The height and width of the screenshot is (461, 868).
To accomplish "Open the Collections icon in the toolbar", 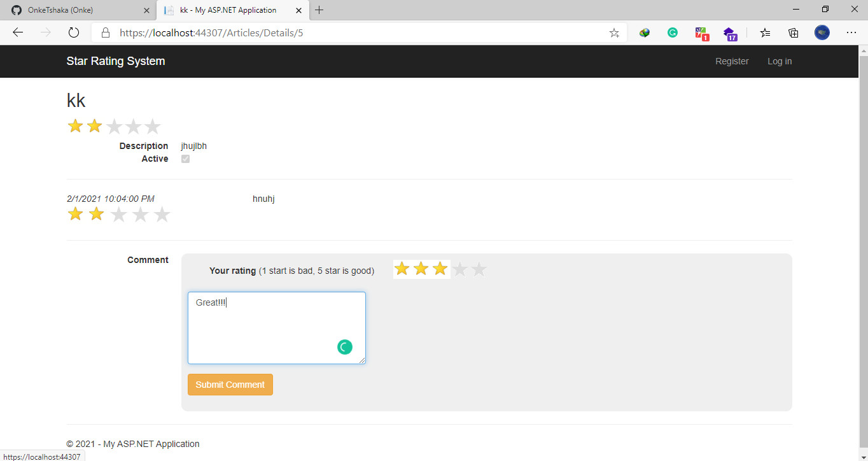I will pos(793,32).
